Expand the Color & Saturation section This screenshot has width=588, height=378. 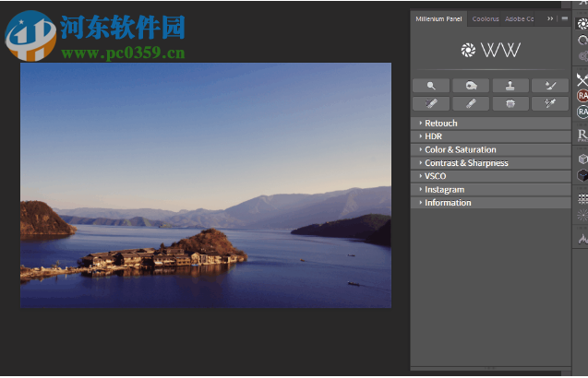[490, 150]
